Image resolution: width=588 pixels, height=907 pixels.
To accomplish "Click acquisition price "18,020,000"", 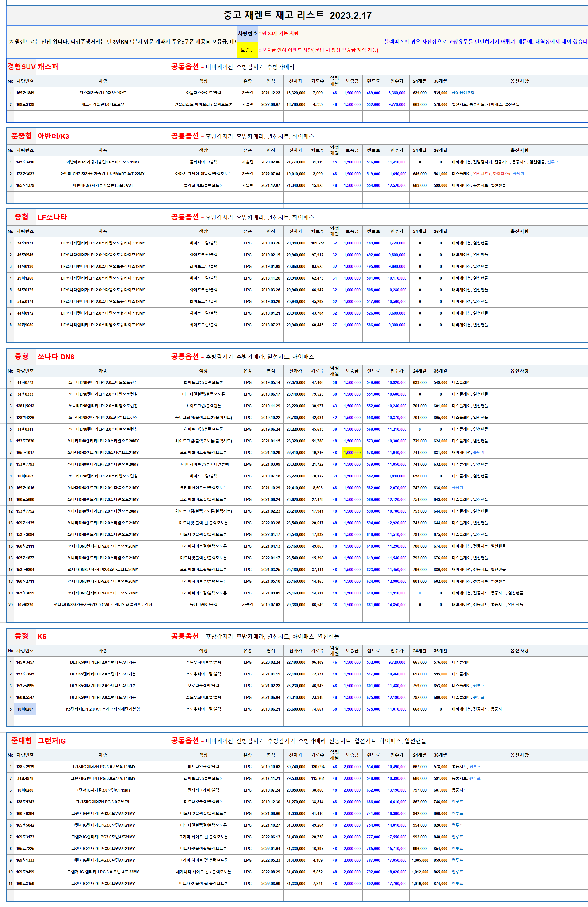I will (397, 872).
